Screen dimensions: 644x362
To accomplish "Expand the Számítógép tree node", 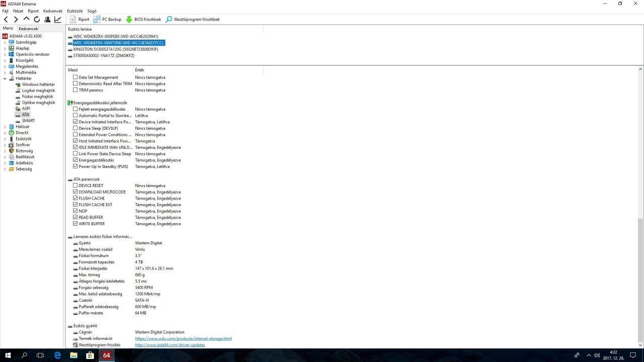I will tap(5, 42).
